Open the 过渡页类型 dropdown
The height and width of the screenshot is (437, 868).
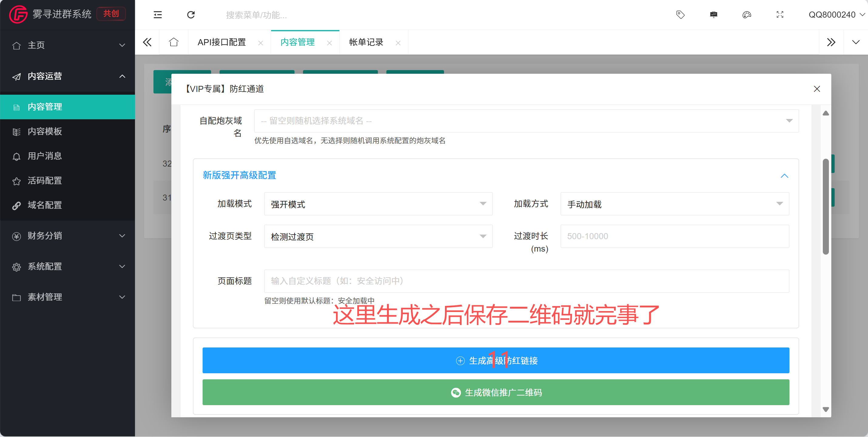(378, 236)
